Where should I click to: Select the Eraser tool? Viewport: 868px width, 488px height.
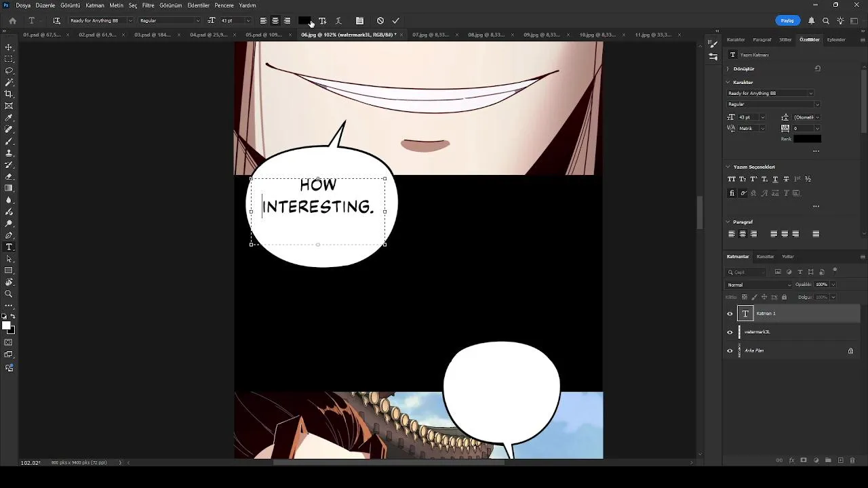[x=9, y=176]
